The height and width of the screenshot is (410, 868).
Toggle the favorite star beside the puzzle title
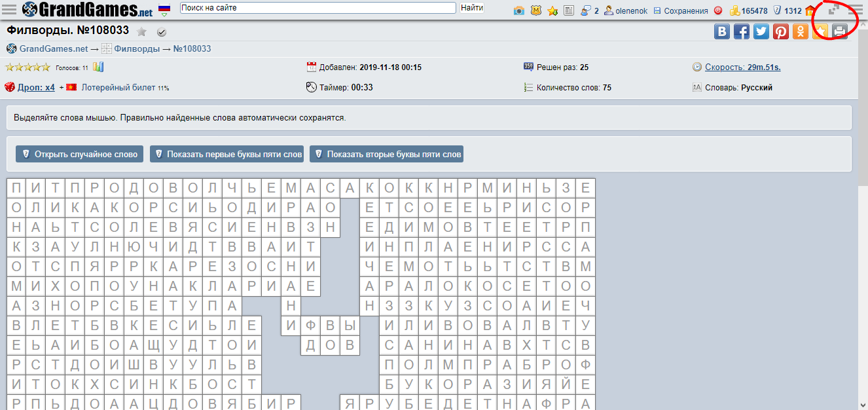tap(142, 31)
